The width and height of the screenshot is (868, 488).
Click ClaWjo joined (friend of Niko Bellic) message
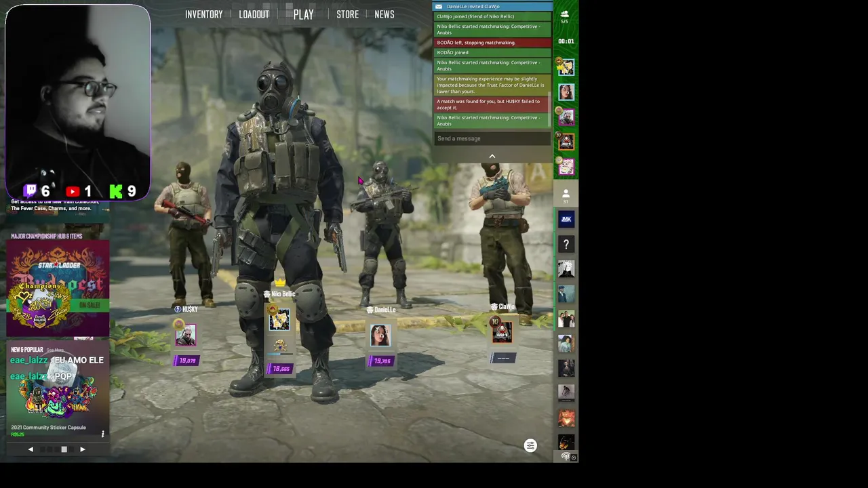click(492, 16)
